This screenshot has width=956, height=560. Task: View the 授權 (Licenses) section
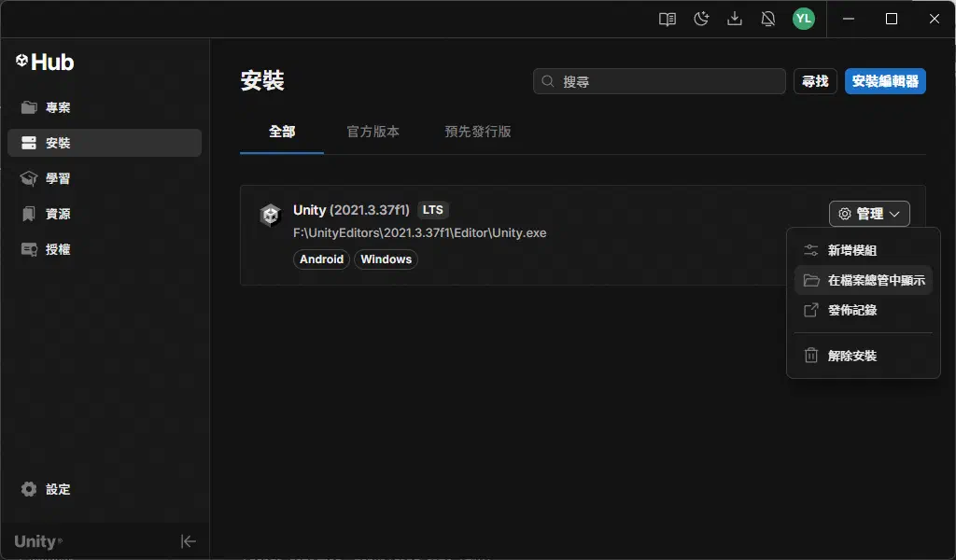coord(58,249)
